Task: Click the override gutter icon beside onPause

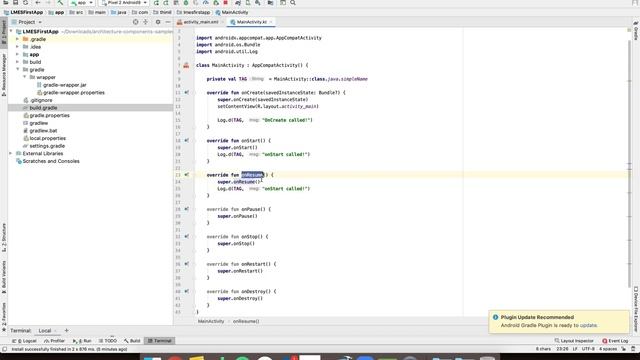Action: [x=187, y=209]
